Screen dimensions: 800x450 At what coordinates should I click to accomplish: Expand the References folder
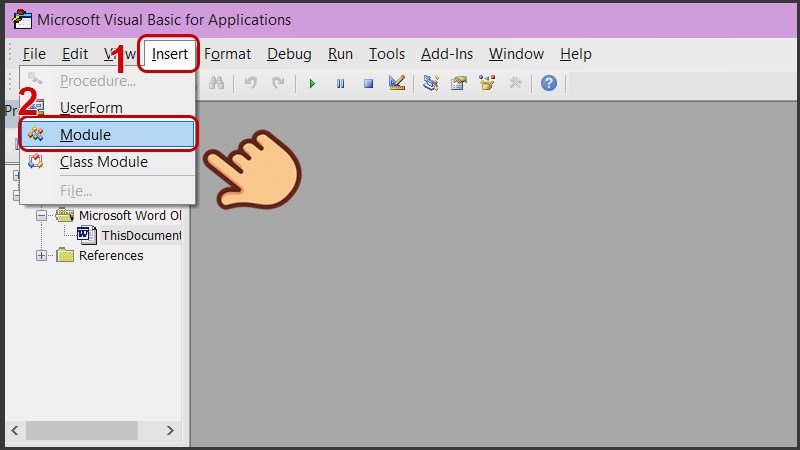point(41,256)
